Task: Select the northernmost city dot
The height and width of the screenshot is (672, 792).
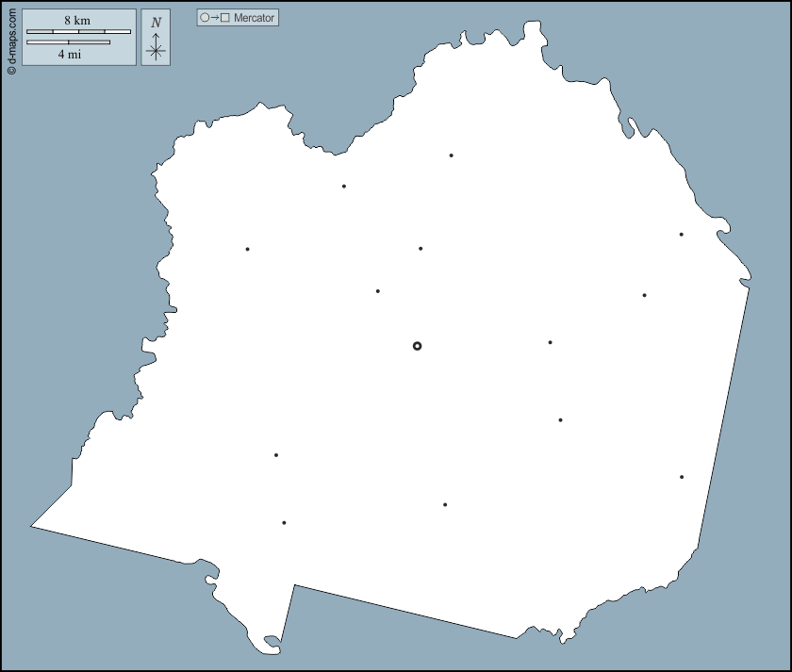Action: pyautogui.click(x=451, y=156)
